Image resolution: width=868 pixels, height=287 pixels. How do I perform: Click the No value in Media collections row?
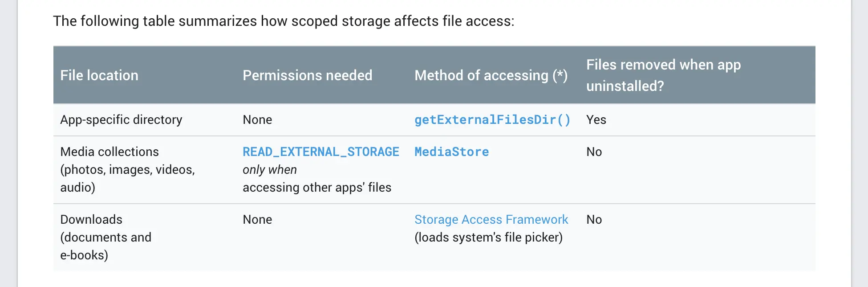point(594,152)
